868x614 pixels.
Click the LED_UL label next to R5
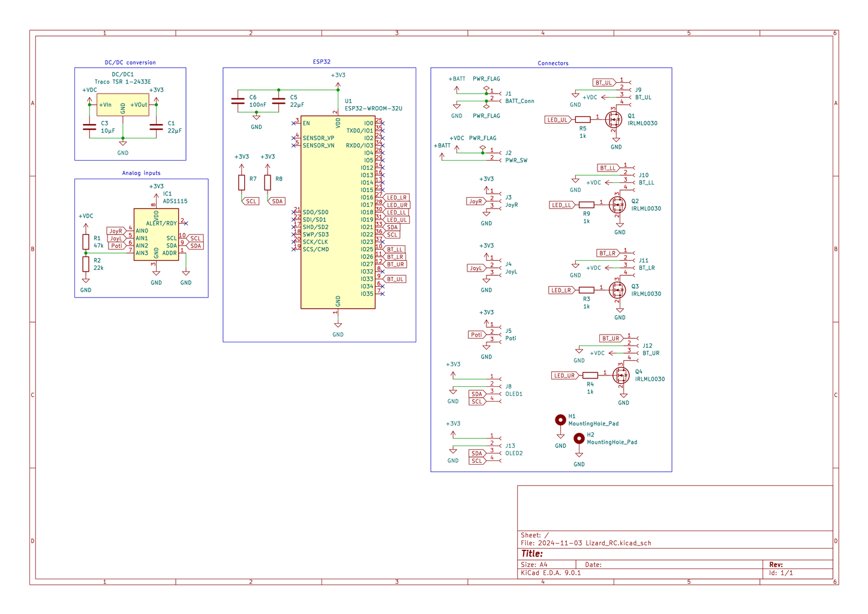(558, 120)
